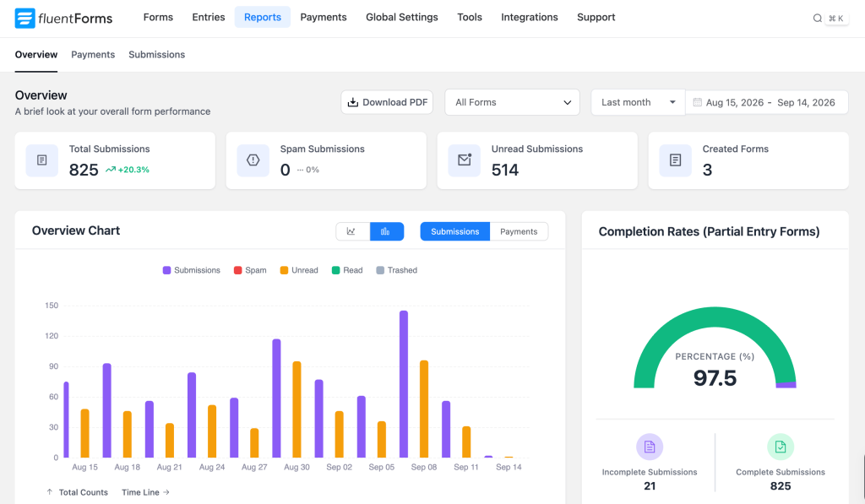Click the purple incomplete gauge segment
Image resolution: width=865 pixels, height=504 pixels.
786,385
